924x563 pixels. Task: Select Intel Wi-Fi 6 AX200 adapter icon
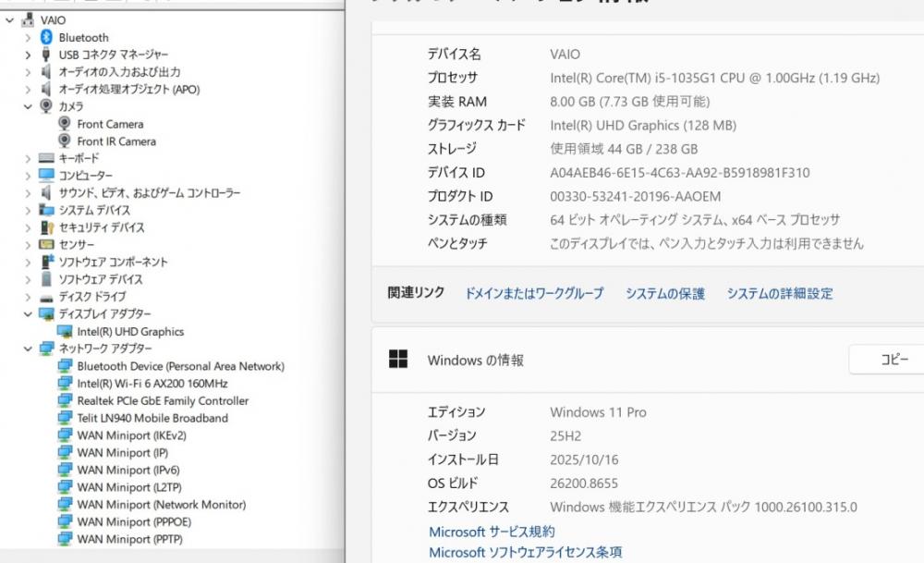point(65,384)
